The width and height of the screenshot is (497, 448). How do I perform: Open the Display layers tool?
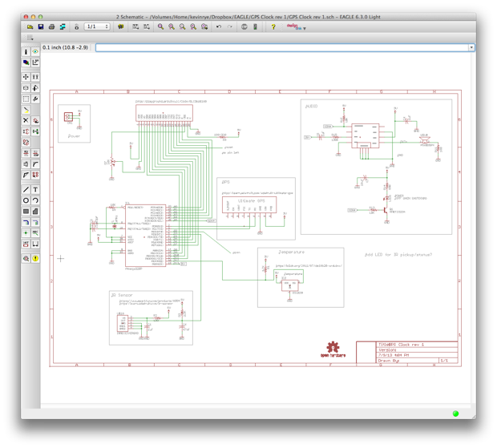coord(26,63)
